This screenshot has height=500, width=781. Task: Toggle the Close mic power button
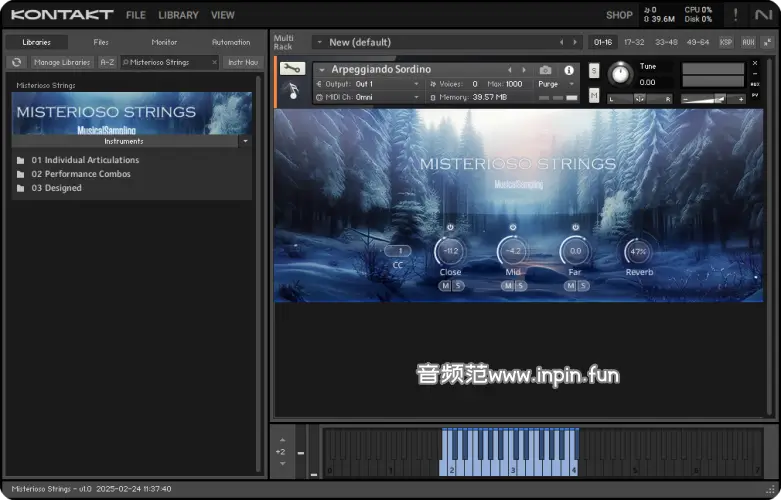pos(450,228)
